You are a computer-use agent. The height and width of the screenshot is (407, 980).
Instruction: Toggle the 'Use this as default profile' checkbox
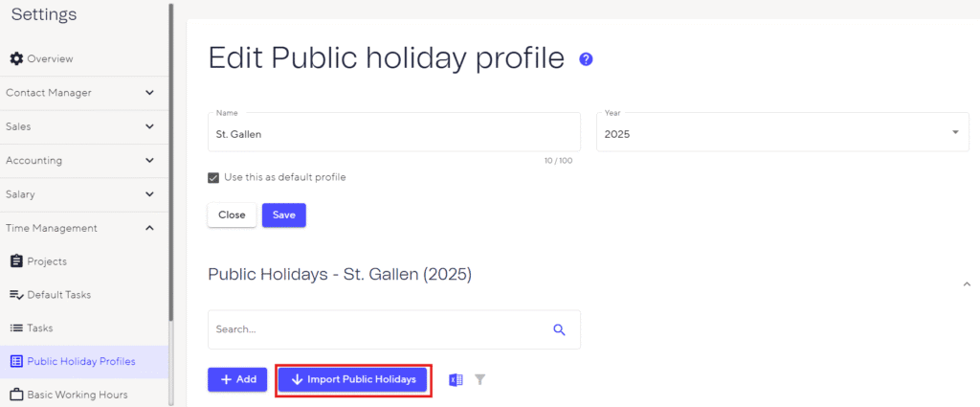[x=213, y=177]
